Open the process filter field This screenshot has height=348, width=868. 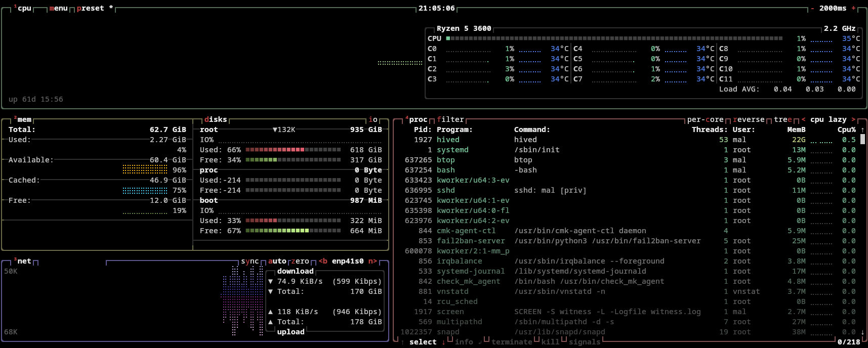450,120
